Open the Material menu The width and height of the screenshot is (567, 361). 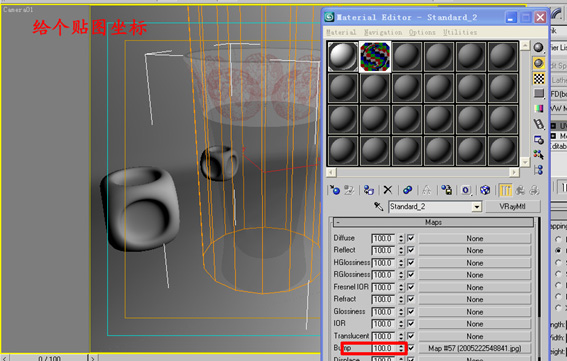click(x=341, y=32)
